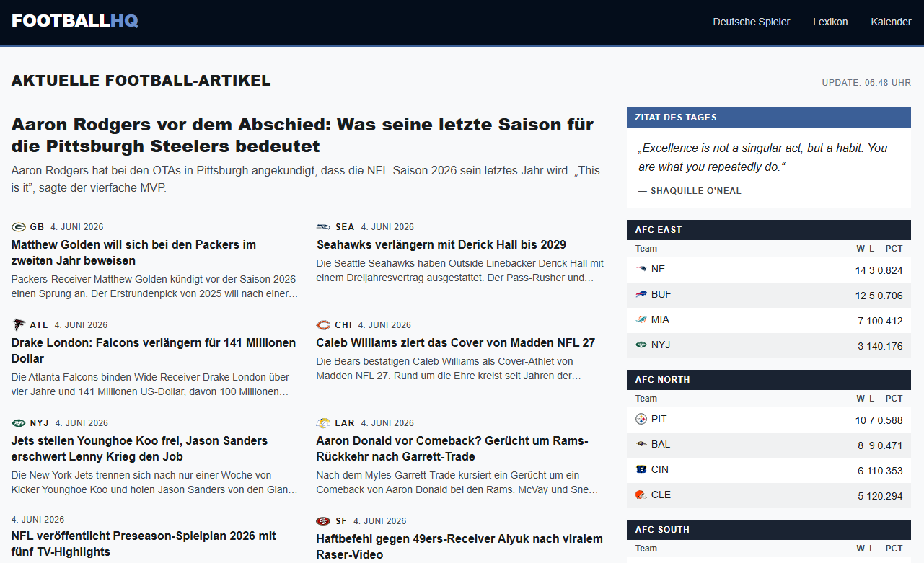Click the Patriots logo in AFC East table
Screen dimensions: 924x563
click(641, 269)
